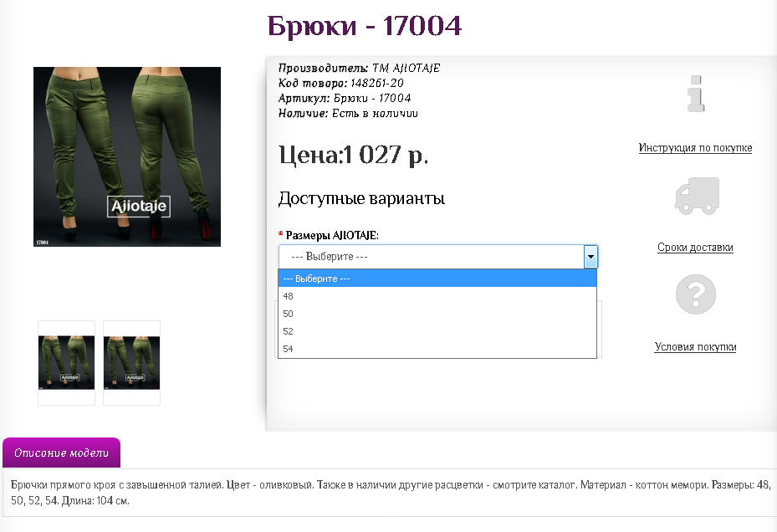Click the question mark icon
This screenshot has width=777, height=532.
(696, 294)
